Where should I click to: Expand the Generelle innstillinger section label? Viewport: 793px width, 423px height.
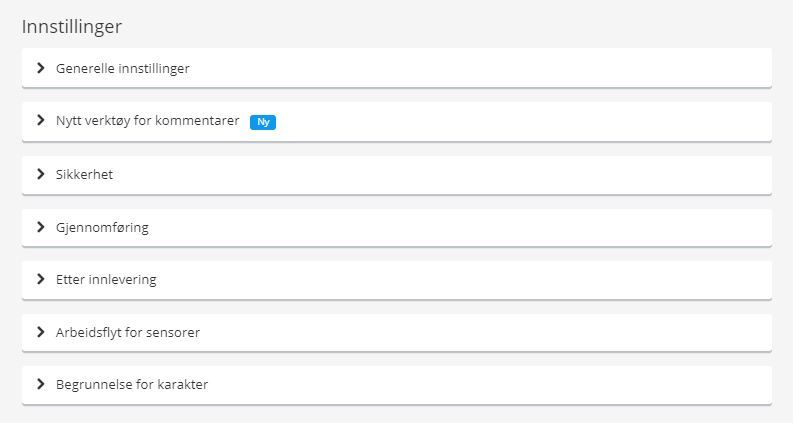(x=122, y=68)
